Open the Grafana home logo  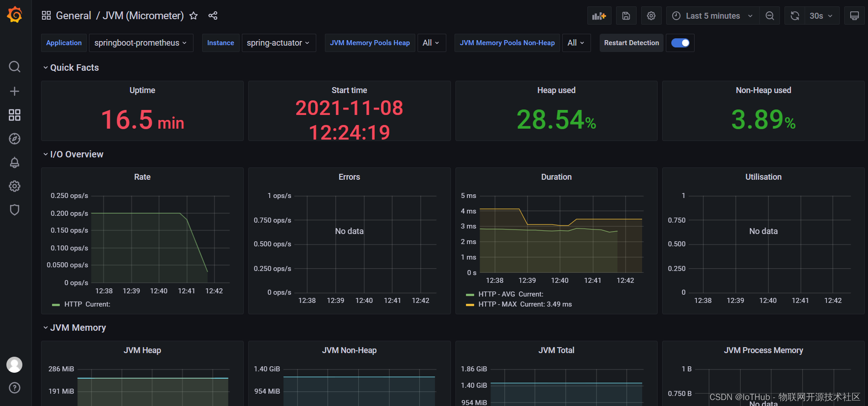pyautogui.click(x=15, y=15)
